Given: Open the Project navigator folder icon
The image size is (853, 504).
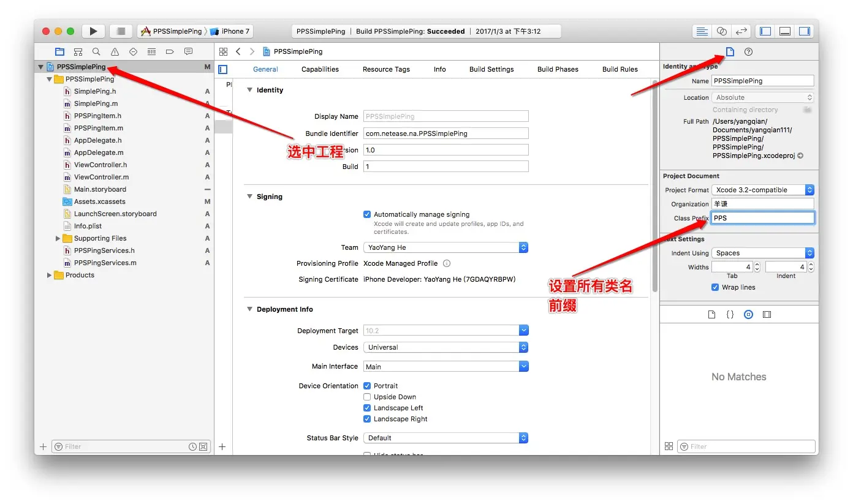Looking at the screenshot, I should (x=59, y=51).
